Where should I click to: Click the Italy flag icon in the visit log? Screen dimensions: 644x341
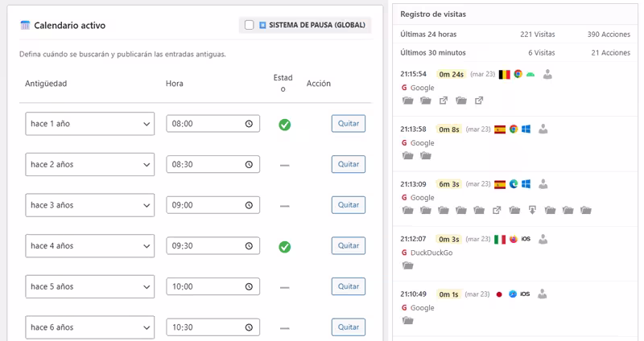tap(500, 239)
